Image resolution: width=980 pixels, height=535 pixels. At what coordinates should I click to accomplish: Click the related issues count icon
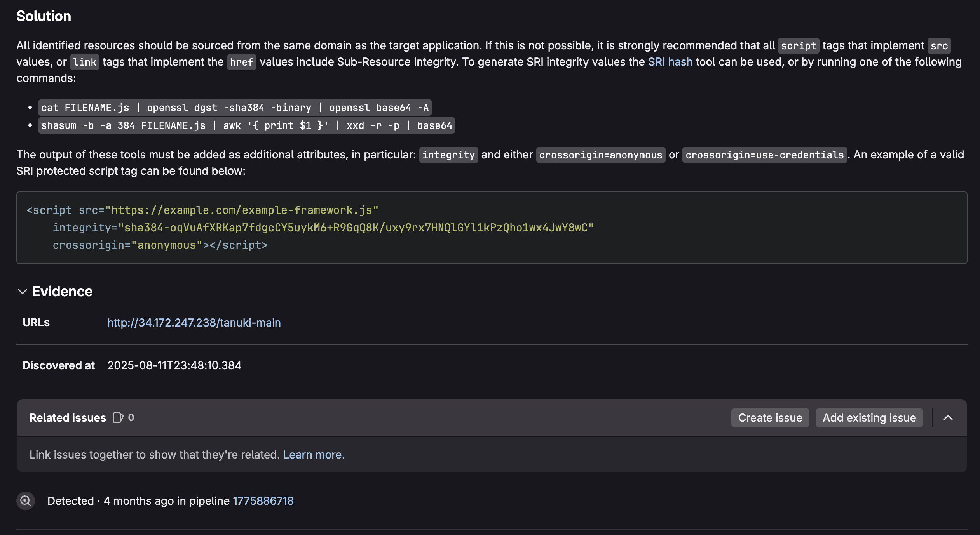tap(118, 418)
